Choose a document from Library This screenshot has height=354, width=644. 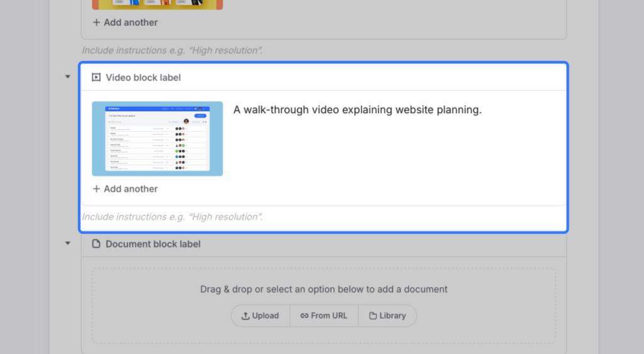(387, 316)
